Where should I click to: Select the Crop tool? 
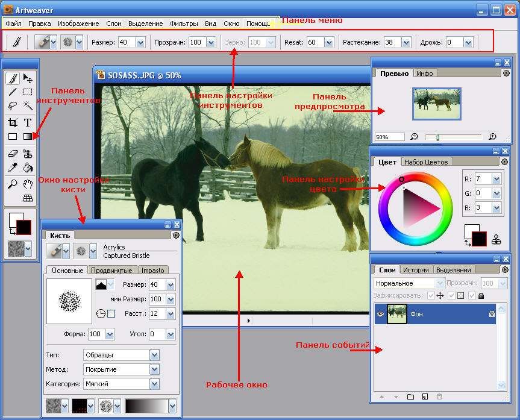tap(13, 122)
